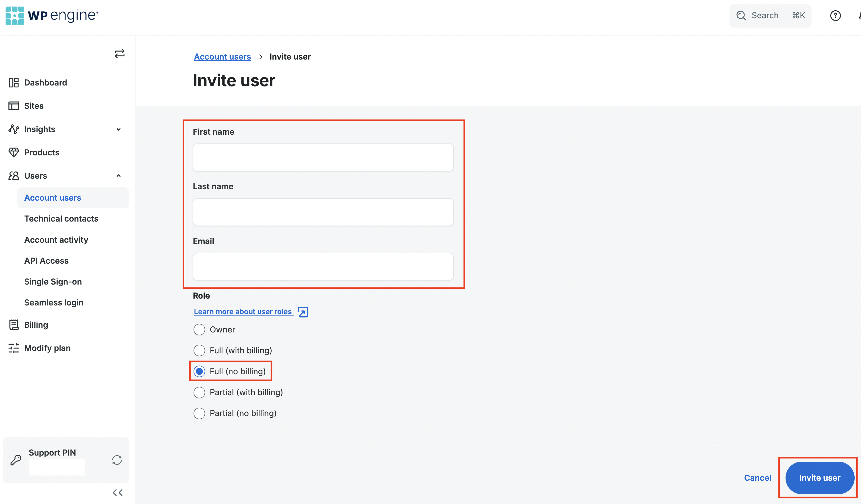Viewport: 861px width, 504px height.
Task: Click the Billing clipboard icon
Action: point(14,325)
